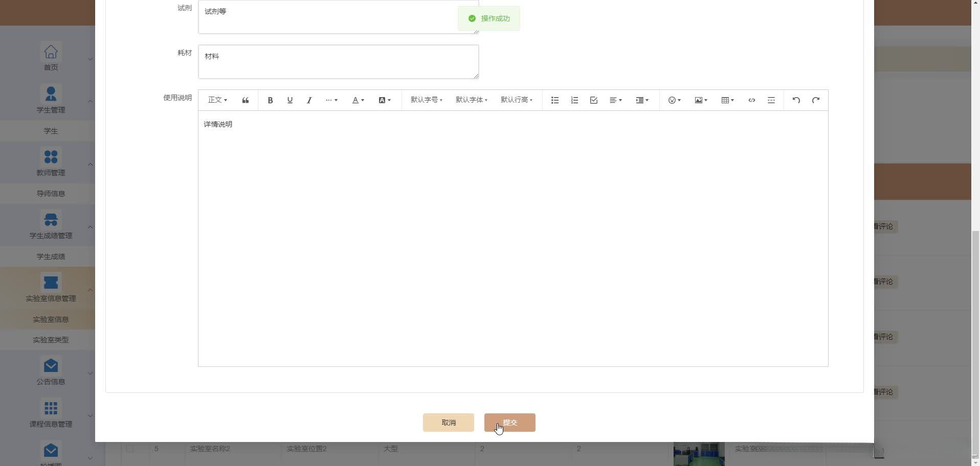This screenshot has width=980, height=466.
Task: Insert a block quote in the editor
Action: click(x=246, y=100)
